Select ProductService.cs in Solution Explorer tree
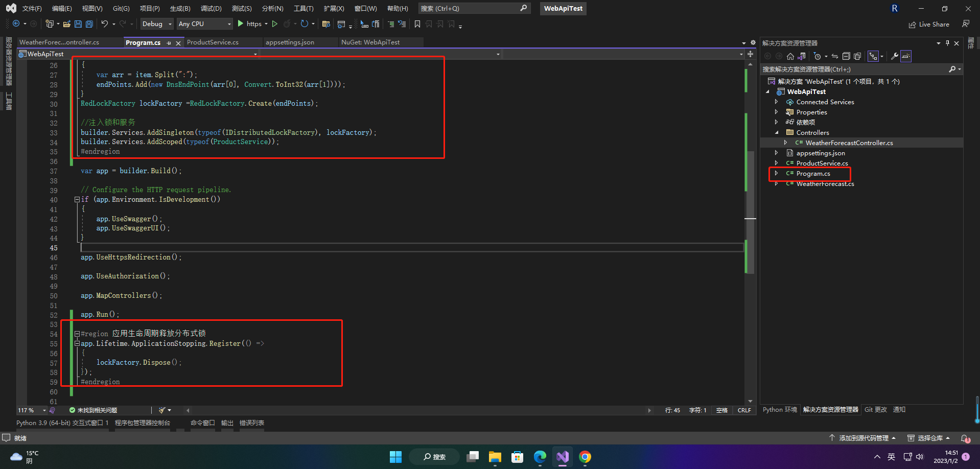 tap(822, 163)
